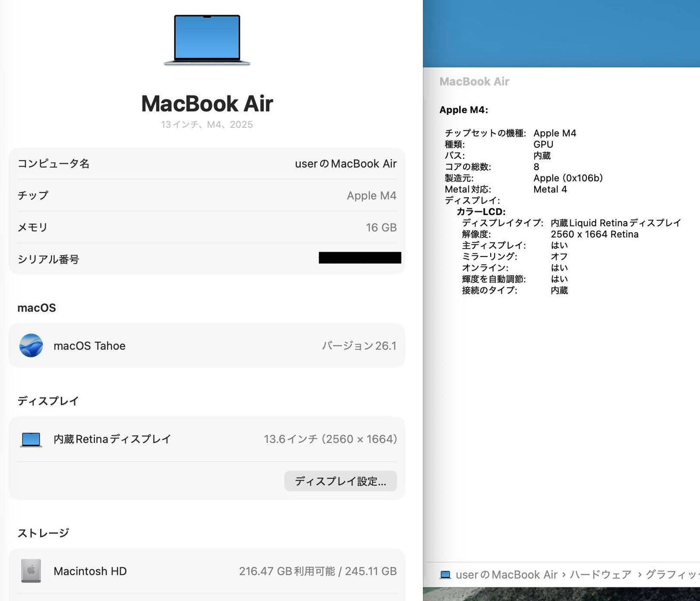Click 'ディスプレイタイプ:' label

503,223
